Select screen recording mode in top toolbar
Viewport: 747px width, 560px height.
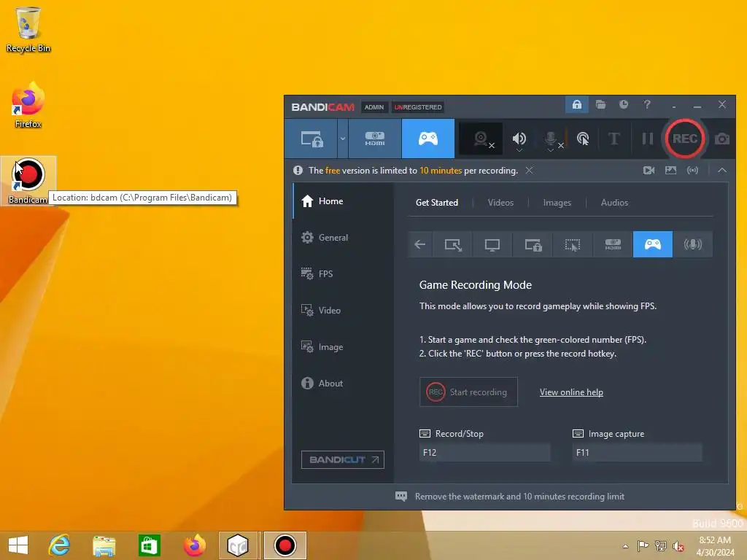pos(311,139)
